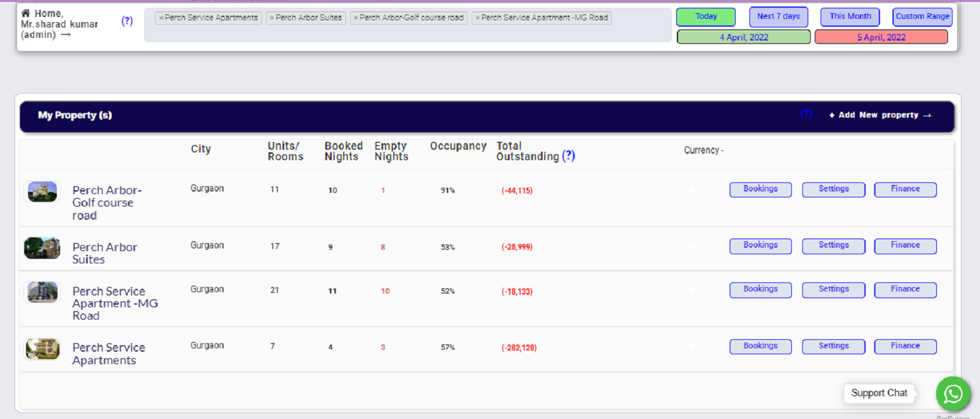Image resolution: width=980 pixels, height=419 pixels.
Task: Click the Empty Nights column header
Action: point(391,151)
